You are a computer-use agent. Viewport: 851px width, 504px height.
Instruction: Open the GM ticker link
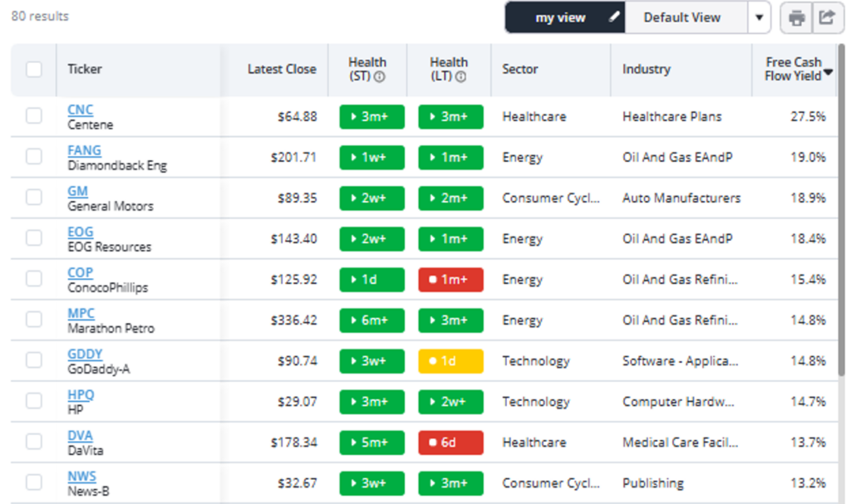(x=77, y=191)
